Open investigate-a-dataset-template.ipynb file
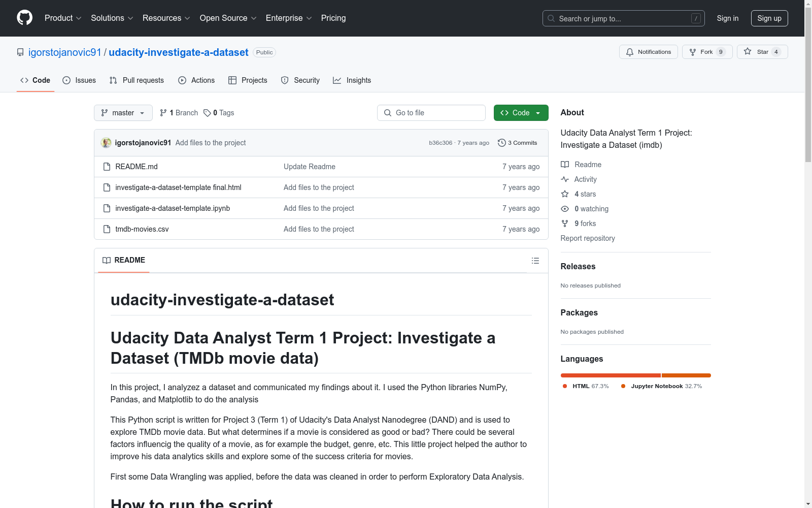 [173, 208]
